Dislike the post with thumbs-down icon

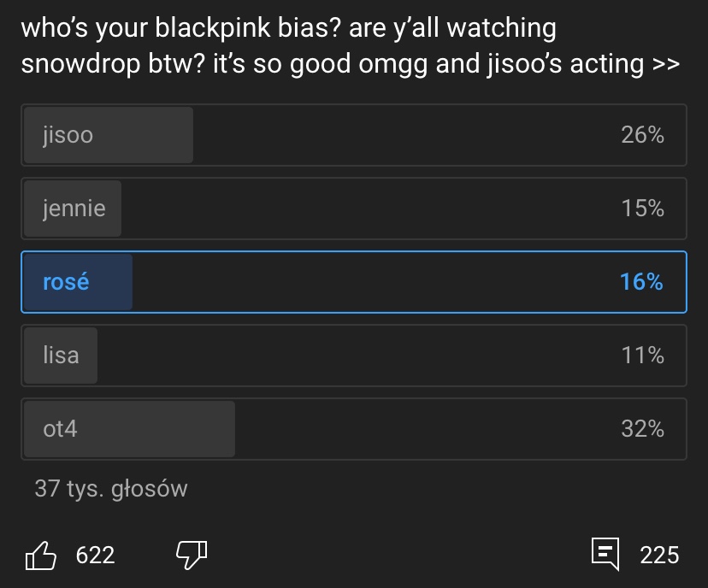click(x=192, y=556)
